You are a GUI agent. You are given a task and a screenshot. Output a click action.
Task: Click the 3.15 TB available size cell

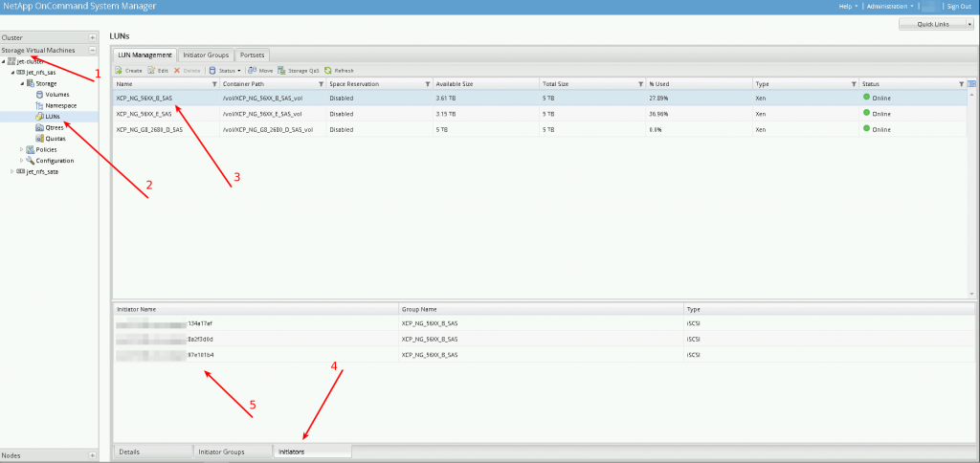coord(485,114)
